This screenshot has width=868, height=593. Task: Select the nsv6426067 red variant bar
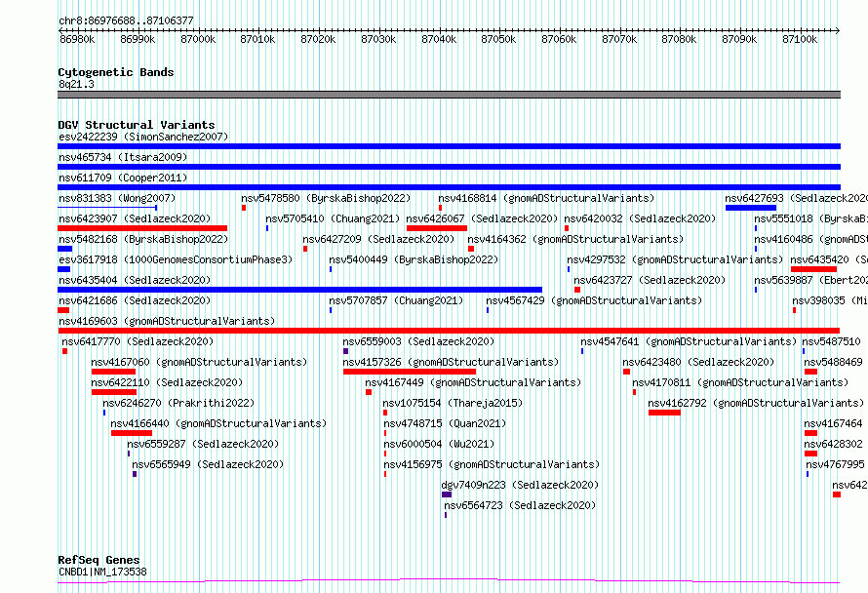tap(437, 228)
